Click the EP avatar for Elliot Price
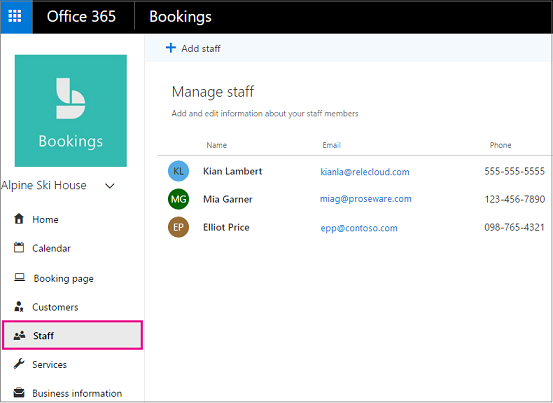Screen dimensions: 553x403 click(x=178, y=227)
